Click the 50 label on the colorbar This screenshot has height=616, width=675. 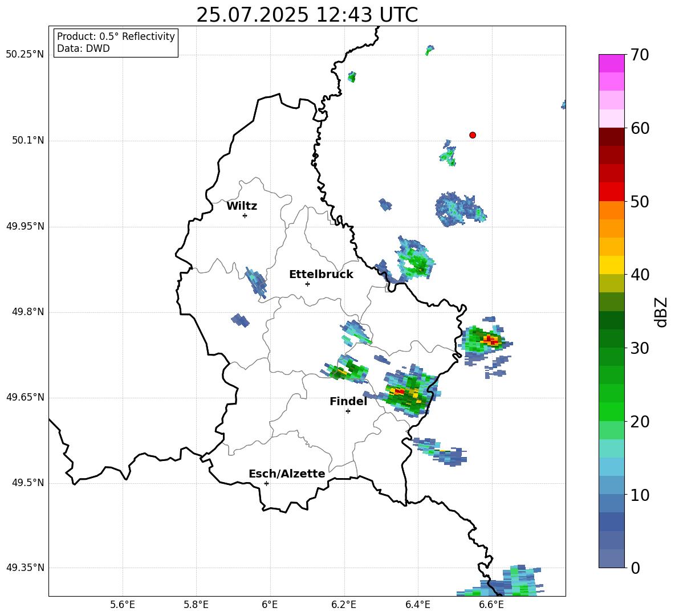coord(640,201)
